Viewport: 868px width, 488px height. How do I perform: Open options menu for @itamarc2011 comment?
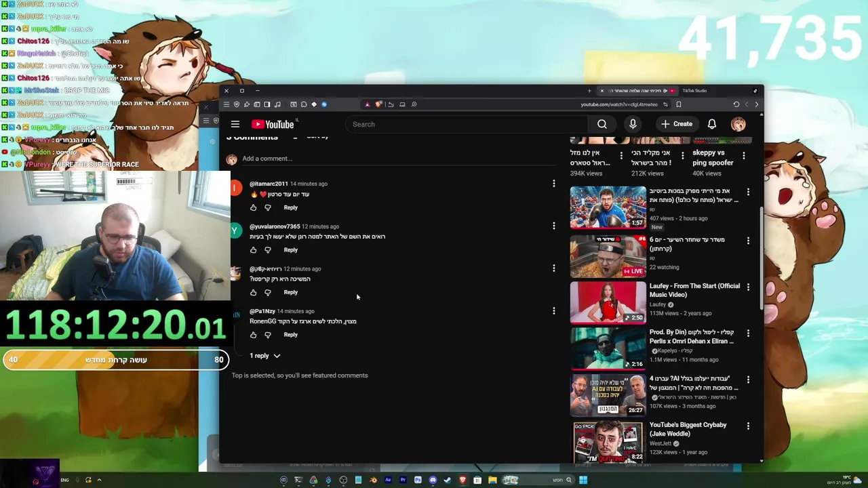pos(553,184)
